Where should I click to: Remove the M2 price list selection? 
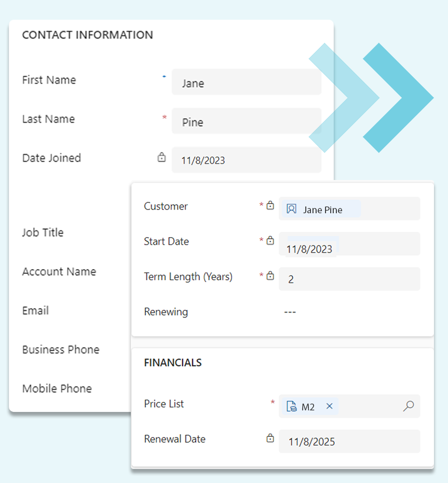(329, 407)
